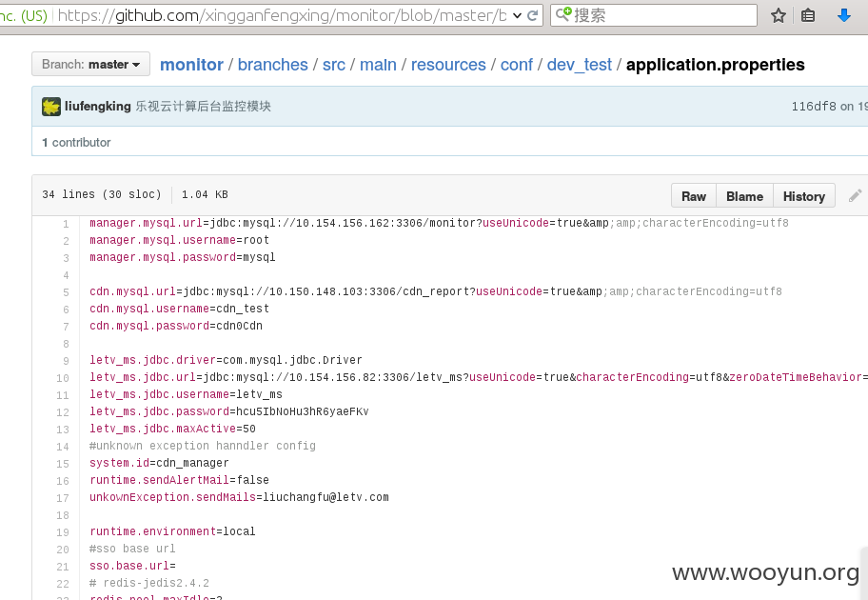Screen dimensions: 868x600
Task: Open liufengking user profile link
Action: tap(98, 106)
